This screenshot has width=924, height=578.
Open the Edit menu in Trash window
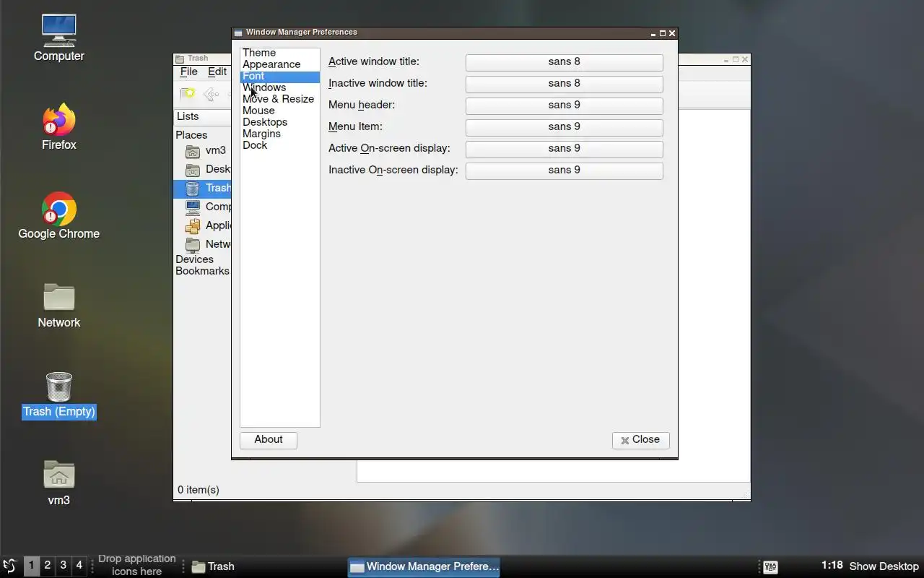point(217,72)
